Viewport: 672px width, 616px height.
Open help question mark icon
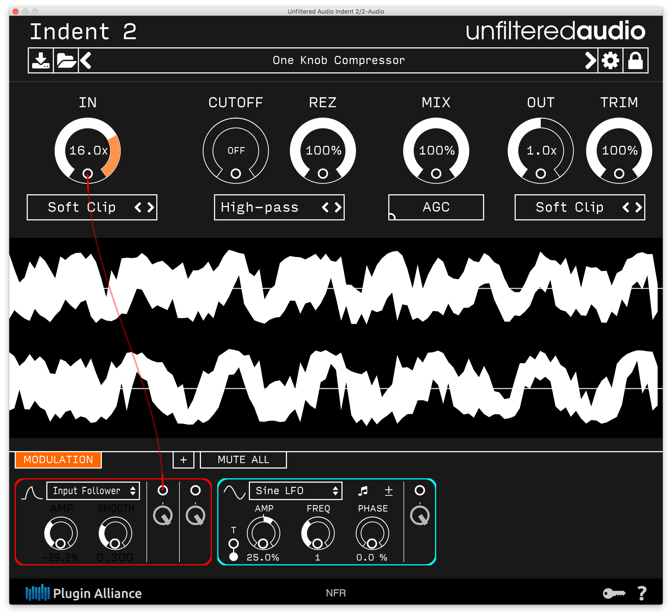642,593
